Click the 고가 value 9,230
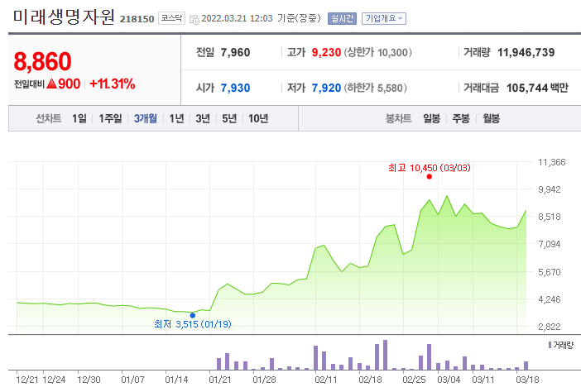 [x=326, y=53]
